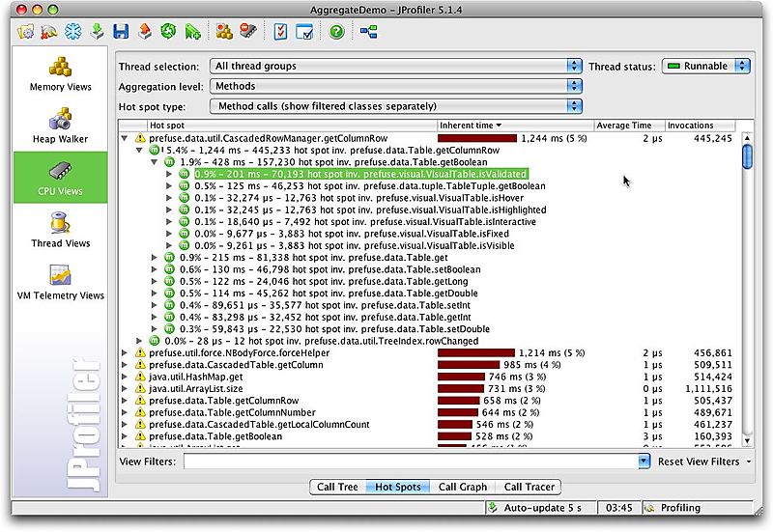
Task: Switch to Call Tree tab
Action: click(x=337, y=487)
